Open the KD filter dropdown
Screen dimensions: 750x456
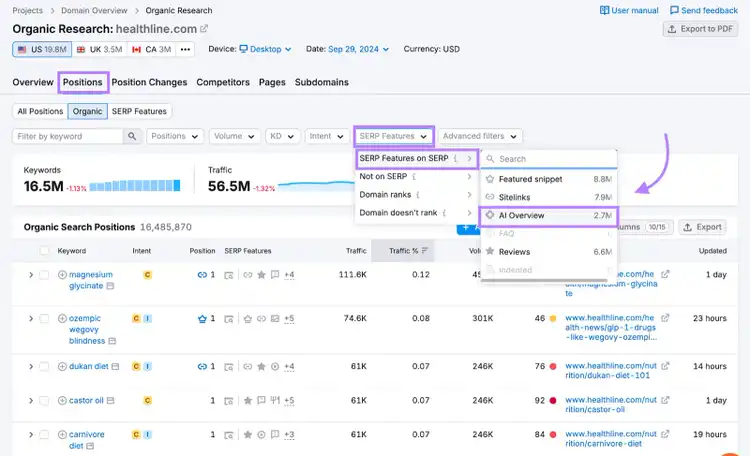coord(282,136)
